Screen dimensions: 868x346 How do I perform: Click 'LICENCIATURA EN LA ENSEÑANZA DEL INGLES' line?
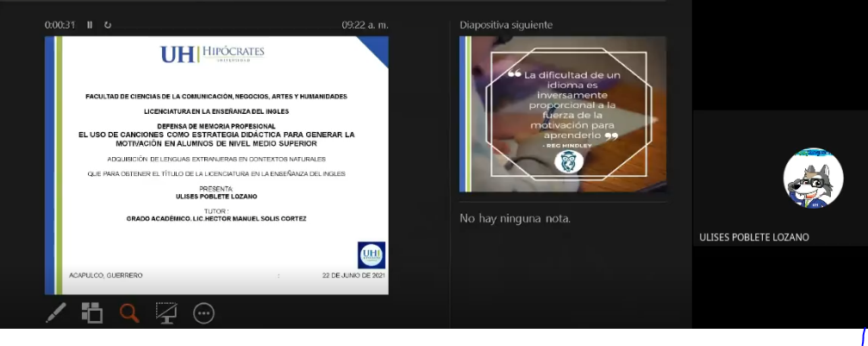(215, 111)
